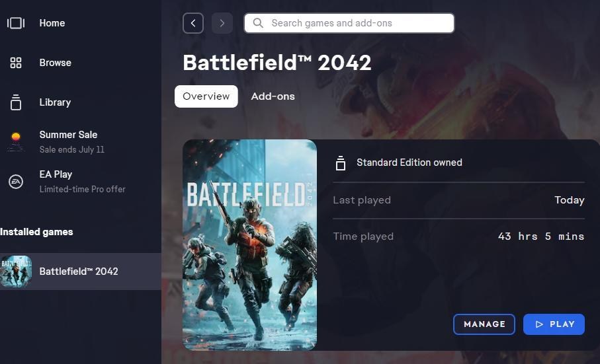The width and height of the screenshot is (600, 364).
Task: Click the MANAGE button
Action: coord(484,324)
